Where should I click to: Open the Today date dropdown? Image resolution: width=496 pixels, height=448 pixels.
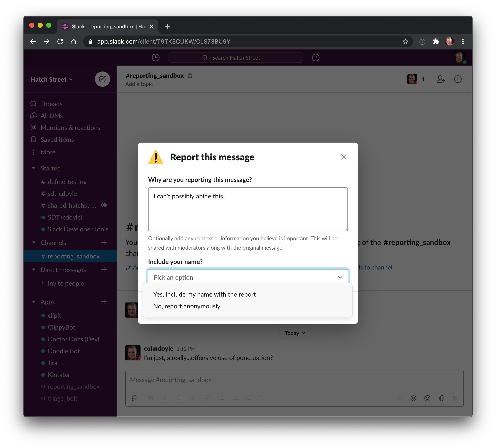tap(294, 333)
